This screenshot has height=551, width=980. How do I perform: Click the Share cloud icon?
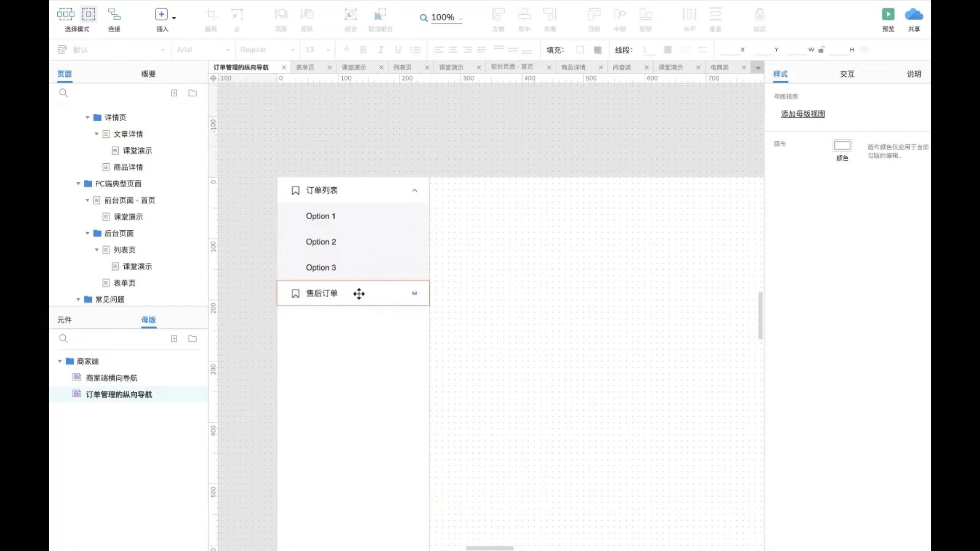[913, 15]
